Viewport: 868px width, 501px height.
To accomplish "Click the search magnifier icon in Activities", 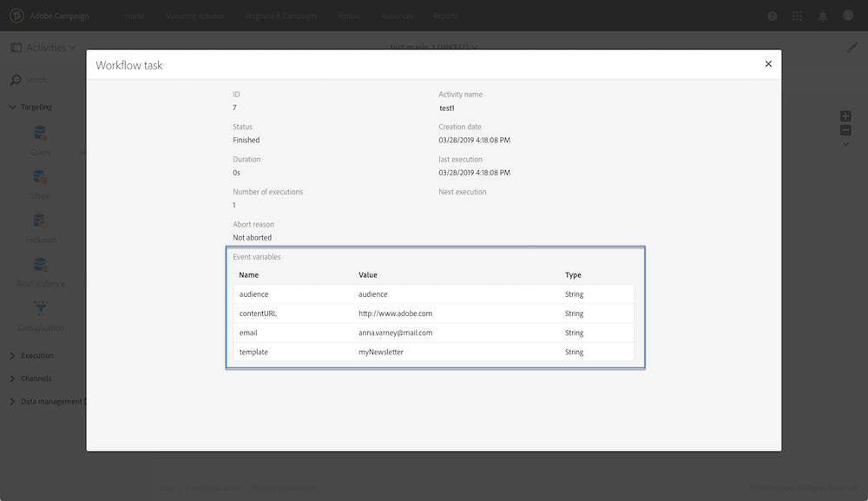I will click(x=16, y=80).
